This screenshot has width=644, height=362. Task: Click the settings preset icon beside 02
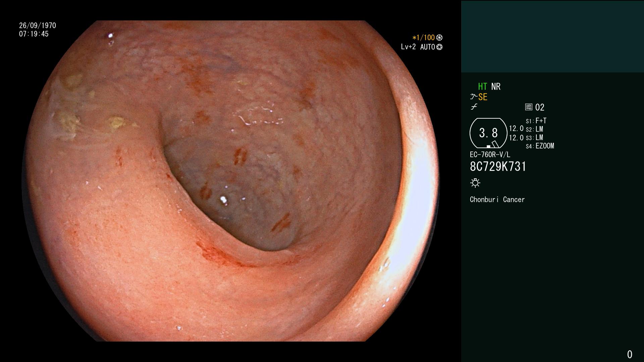coord(529,107)
